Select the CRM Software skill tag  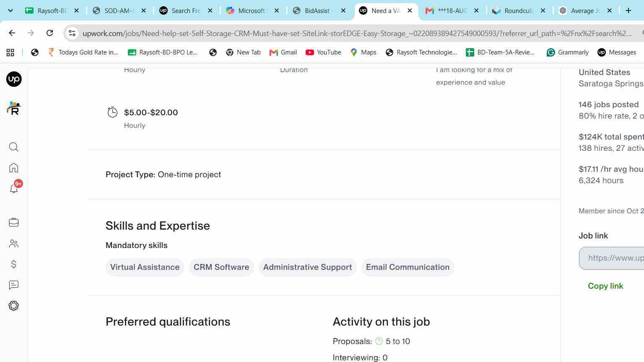(x=221, y=267)
